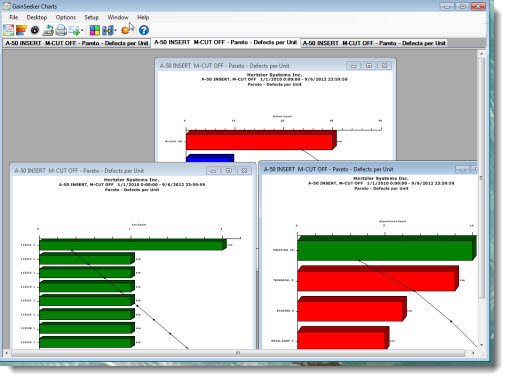Click the four-color grid toolbar icon
The height and width of the screenshot is (381, 509).
[x=95, y=30]
